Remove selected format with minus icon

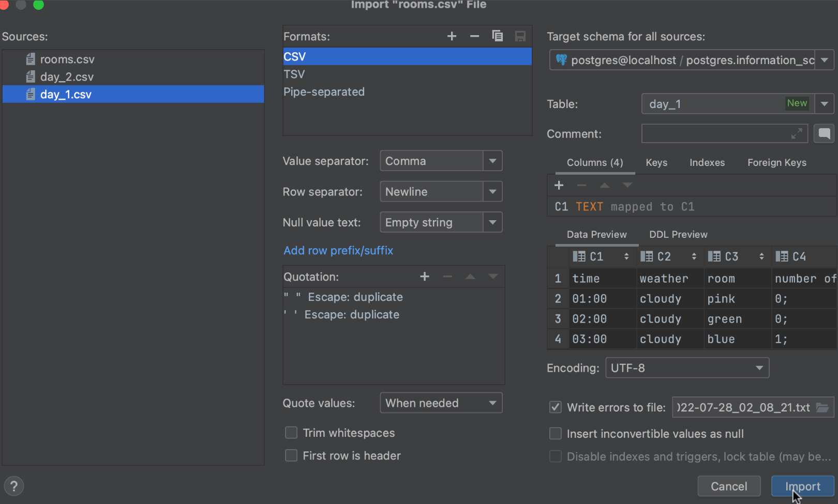(x=474, y=36)
